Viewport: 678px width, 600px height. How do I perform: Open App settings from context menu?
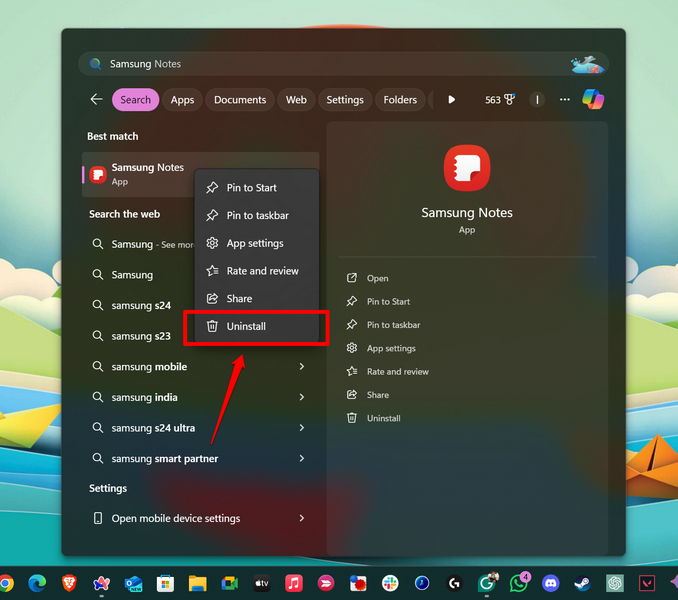coord(256,243)
